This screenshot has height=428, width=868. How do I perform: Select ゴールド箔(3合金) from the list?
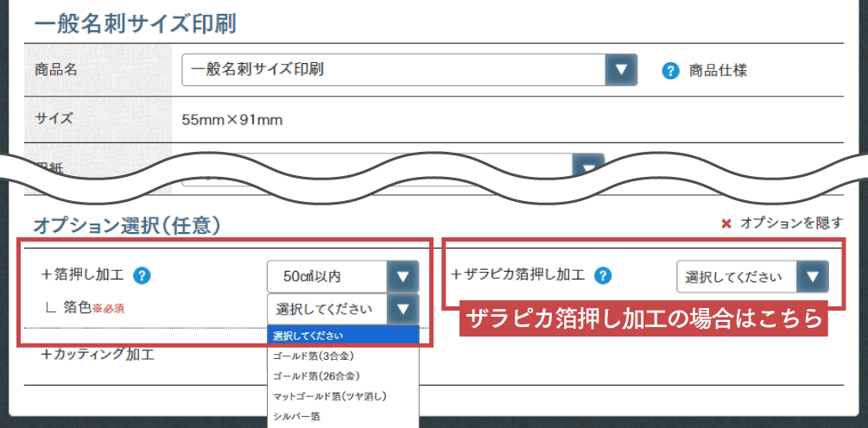(x=314, y=355)
